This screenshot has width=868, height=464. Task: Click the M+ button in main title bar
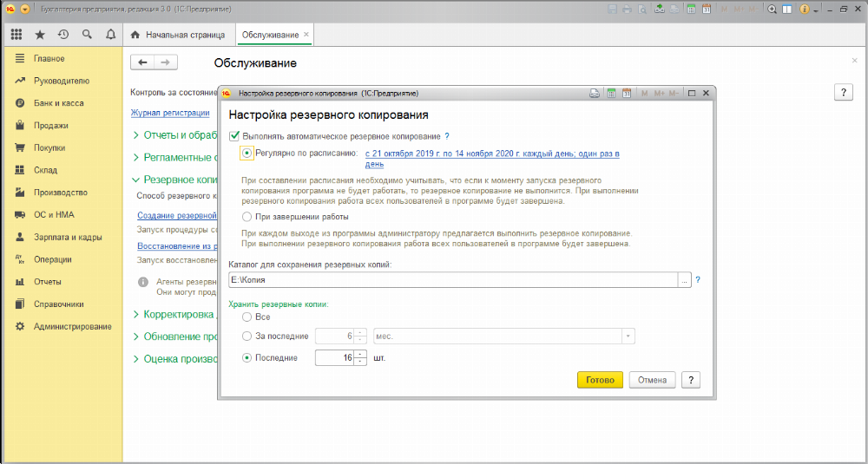[x=739, y=10]
